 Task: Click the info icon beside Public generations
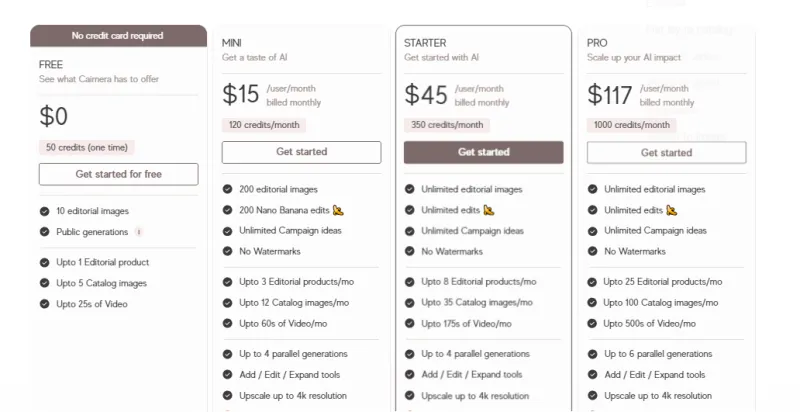[x=139, y=232]
